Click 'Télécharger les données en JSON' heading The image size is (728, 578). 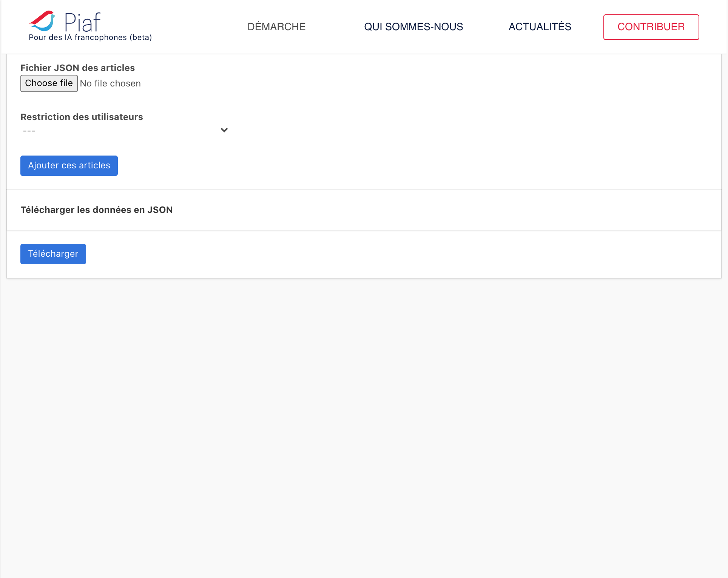point(97,210)
